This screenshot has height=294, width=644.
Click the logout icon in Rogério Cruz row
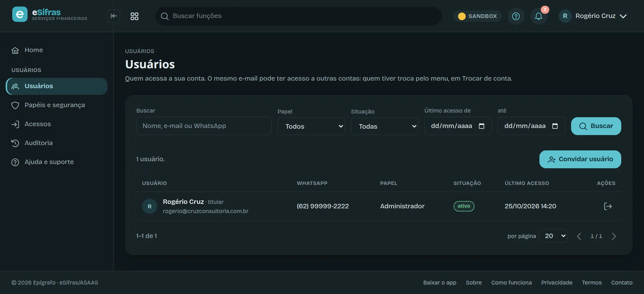point(608,206)
